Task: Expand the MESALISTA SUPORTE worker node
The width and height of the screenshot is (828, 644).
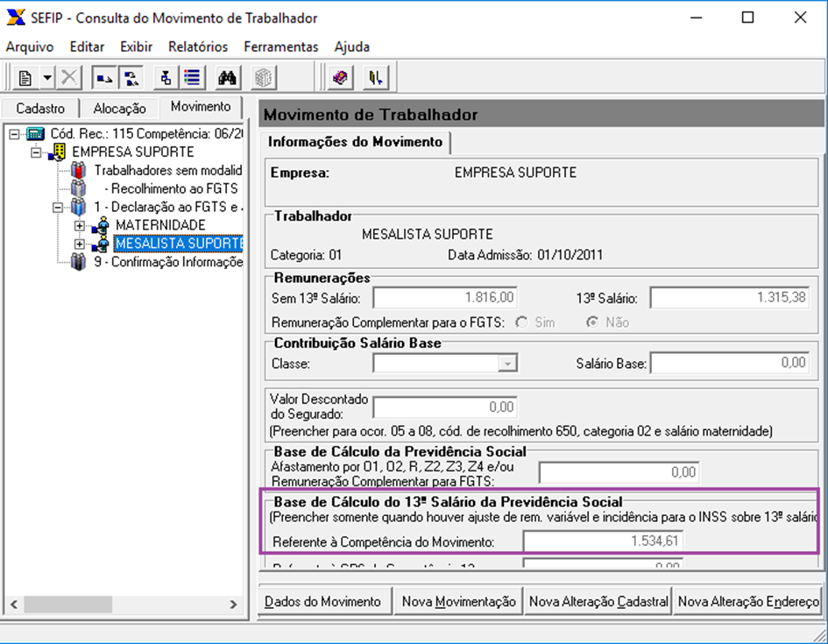Action: coord(79,244)
